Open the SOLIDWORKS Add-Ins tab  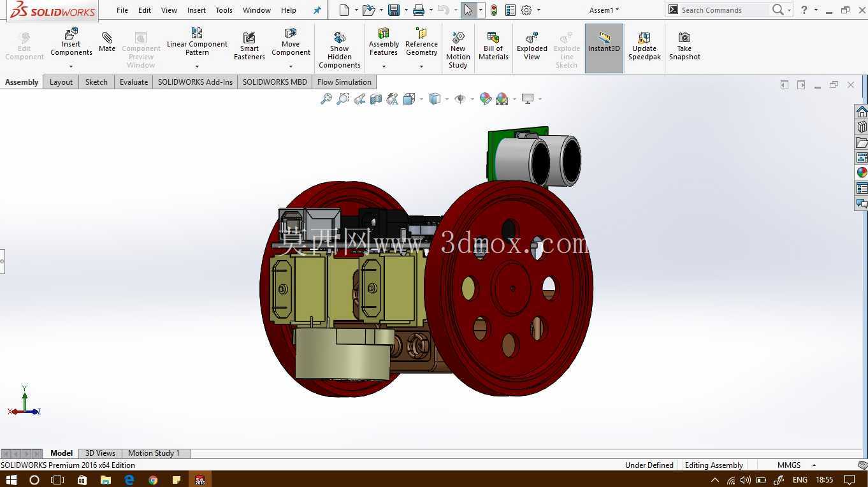click(x=195, y=82)
